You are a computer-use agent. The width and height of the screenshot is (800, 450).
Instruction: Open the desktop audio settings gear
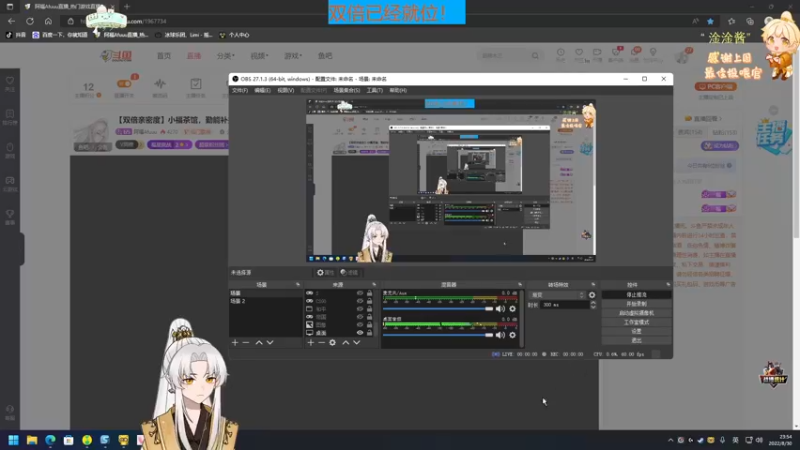pos(512,335)
